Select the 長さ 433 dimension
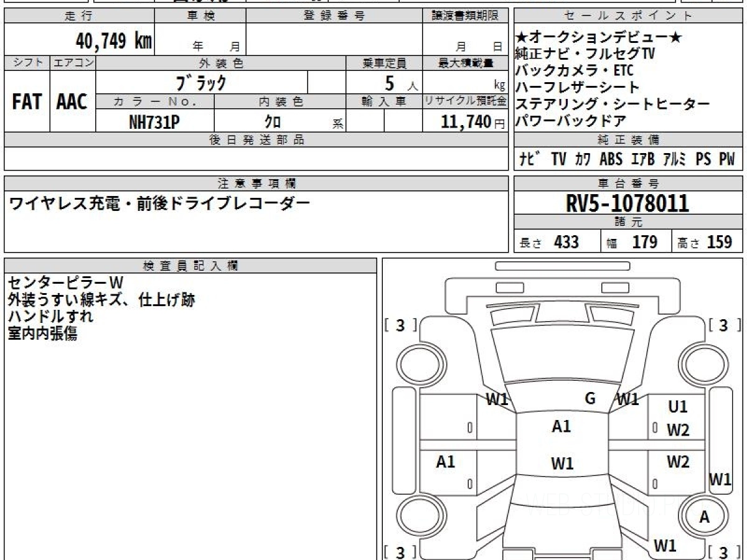 (x=549, y=242)
